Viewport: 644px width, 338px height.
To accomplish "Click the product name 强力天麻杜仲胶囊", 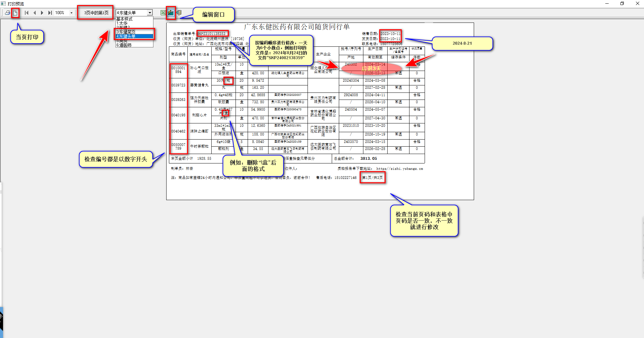I will (x=199, y=100).
